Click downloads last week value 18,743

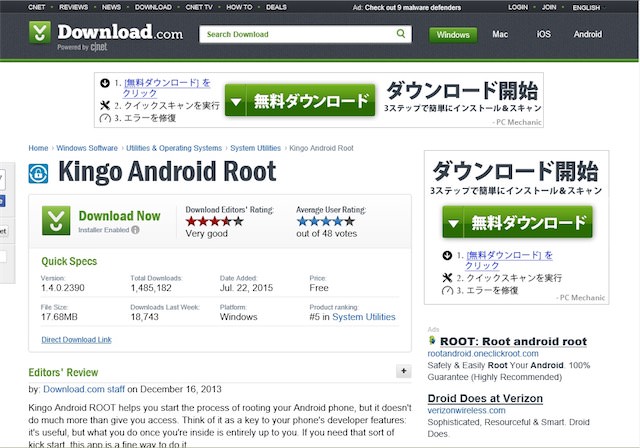pyautogui.click(x=144, y=317)
